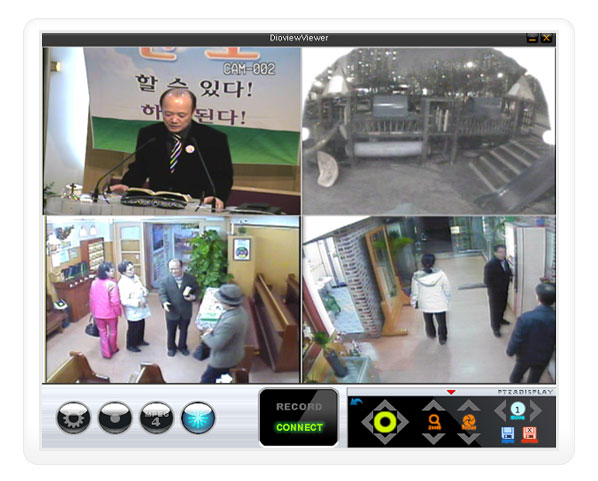Toggle the green CONNECT status

pyautogui.click(x=299, y=427)
